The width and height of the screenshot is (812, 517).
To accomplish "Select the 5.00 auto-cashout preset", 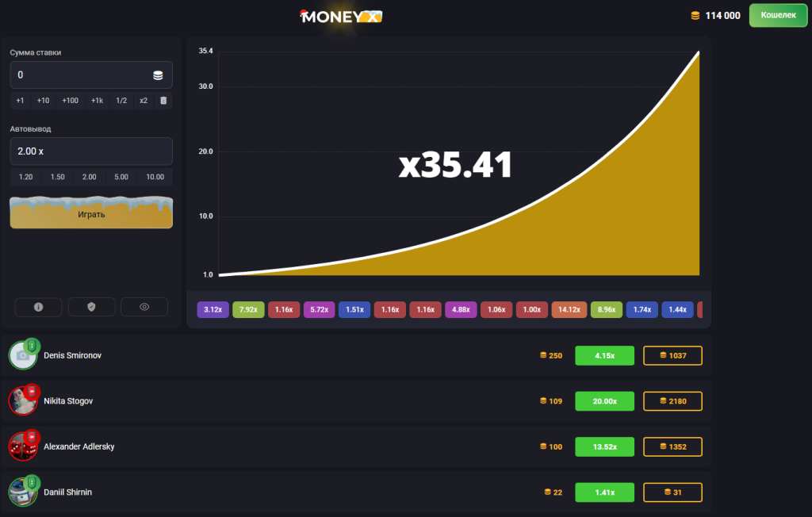I will click(121, 177).
